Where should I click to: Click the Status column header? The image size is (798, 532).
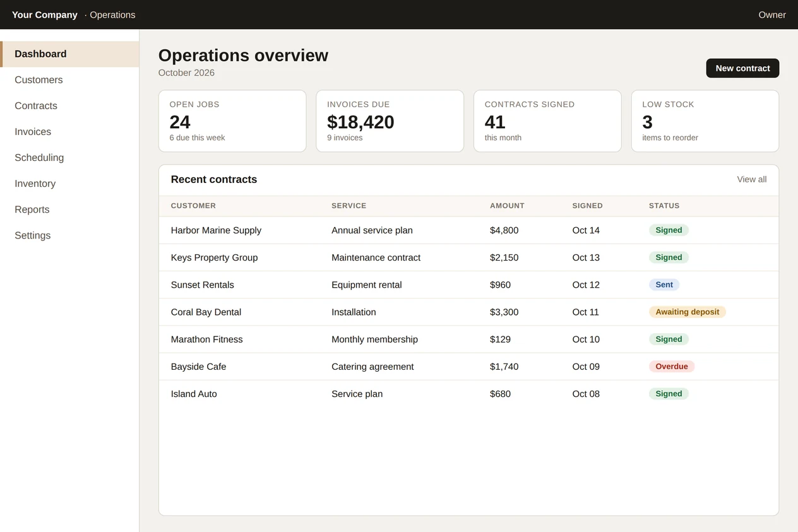pos(664,206)
